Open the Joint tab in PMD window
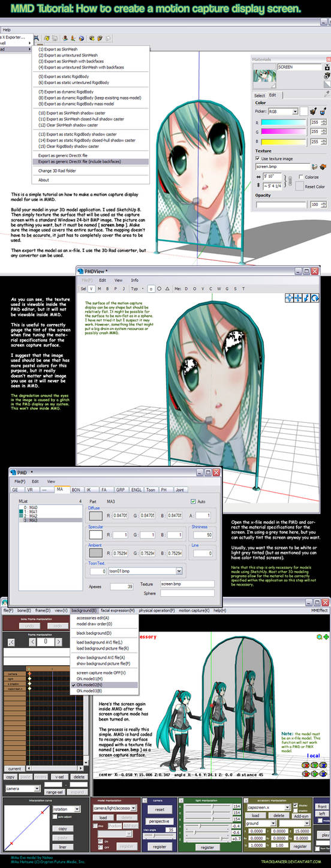 coord(179,489)
